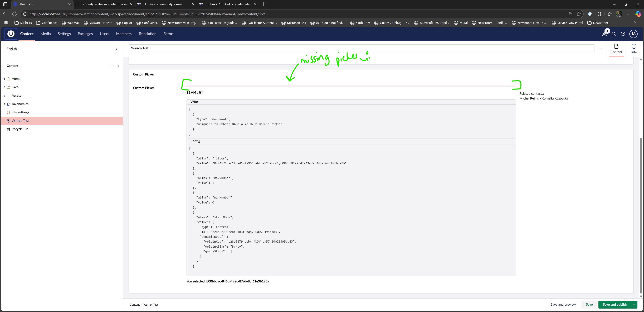Screen dimensions: 644x312
Task: Open the Service Now Portal bookmark
Action: (x=567, y=23)
